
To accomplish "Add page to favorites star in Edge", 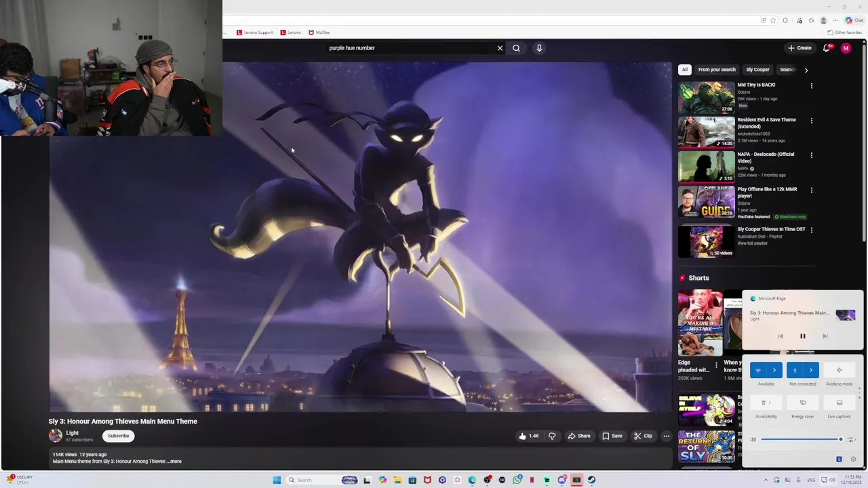I will coord(773,20).
